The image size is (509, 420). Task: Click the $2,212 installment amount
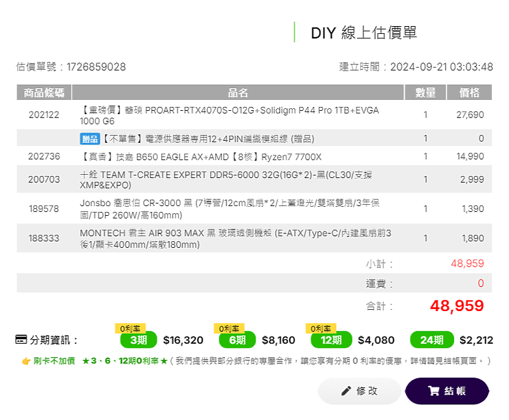click(476, 340)
